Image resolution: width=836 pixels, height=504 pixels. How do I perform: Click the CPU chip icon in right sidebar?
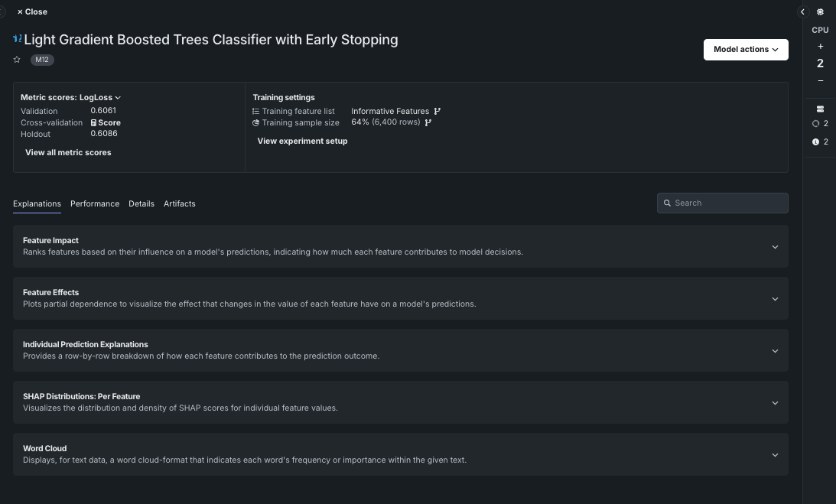pos(820,11)
